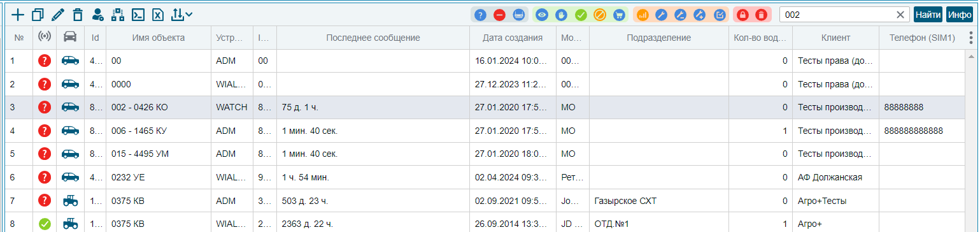Open the column options three-dot menu
Viewport: 980px width, 232px height.
tap(970, 38)
